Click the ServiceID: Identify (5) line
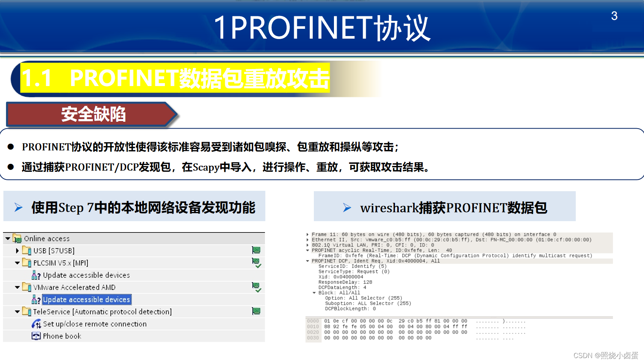644x363 pixels. click(353, 266)
